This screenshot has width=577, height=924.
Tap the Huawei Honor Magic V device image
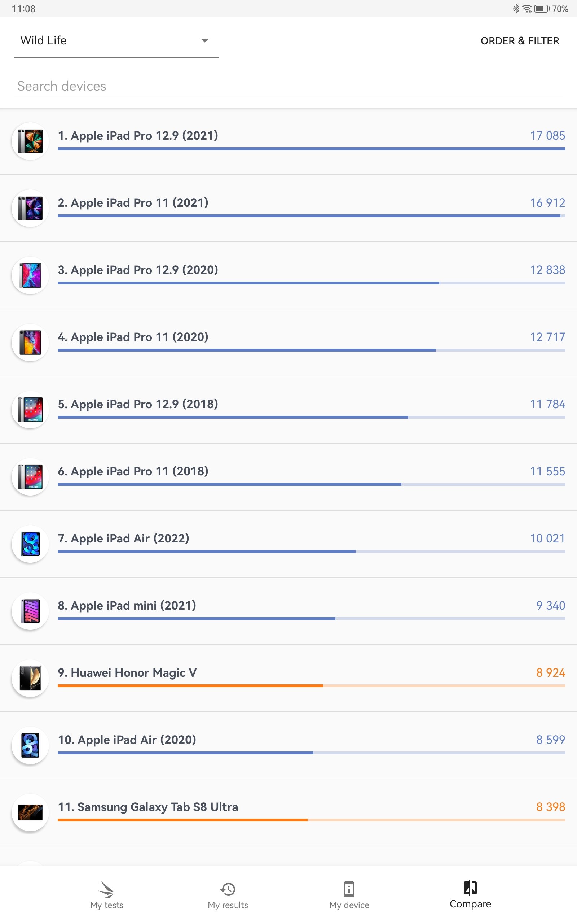tap(30, 678)
